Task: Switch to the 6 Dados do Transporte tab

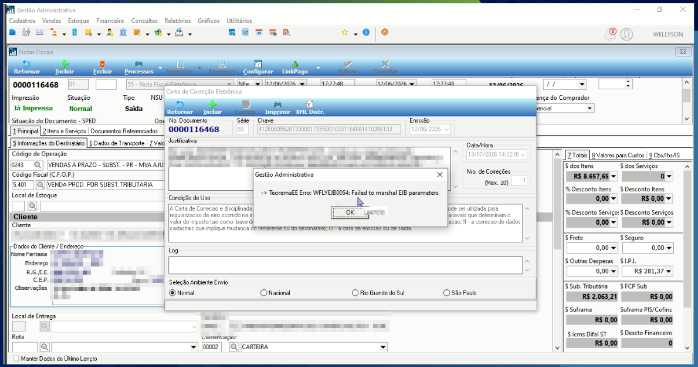Action: coord(117,143)
